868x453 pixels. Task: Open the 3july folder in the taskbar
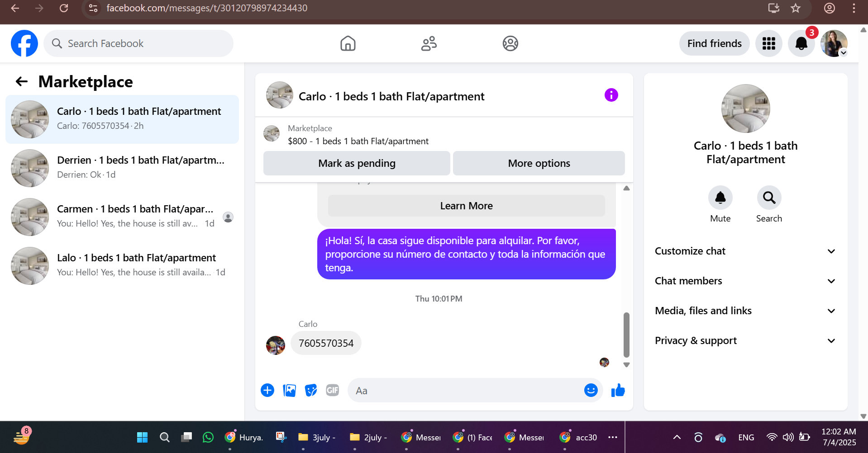click(317, 437)
